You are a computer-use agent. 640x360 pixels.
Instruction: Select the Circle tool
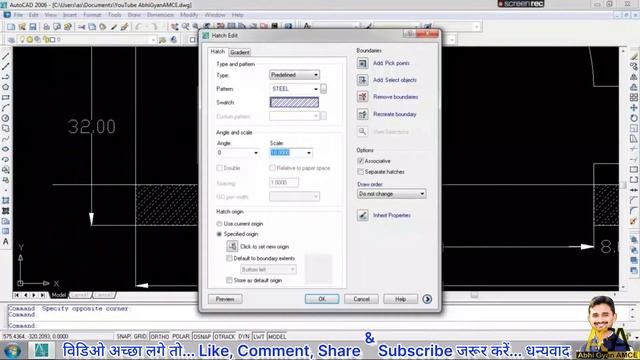[x=6, y=118]
